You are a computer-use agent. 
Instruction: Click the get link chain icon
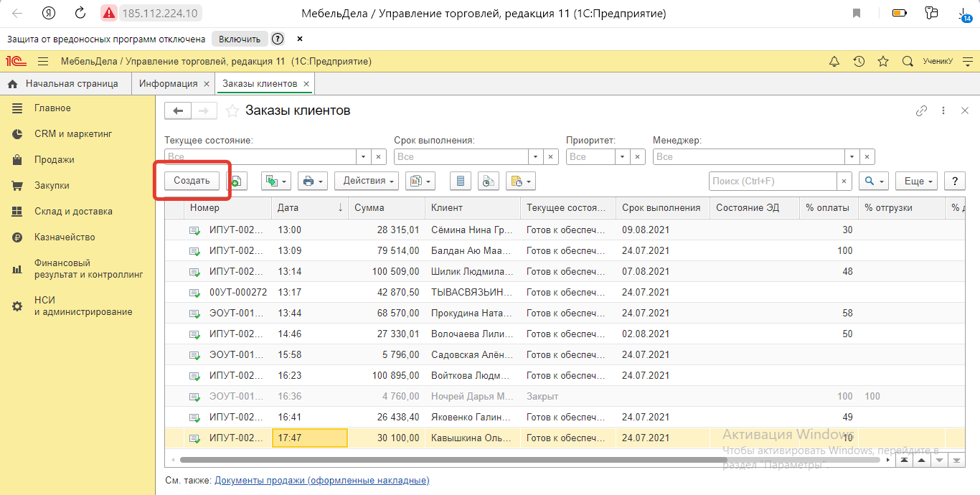pos(922,110)
